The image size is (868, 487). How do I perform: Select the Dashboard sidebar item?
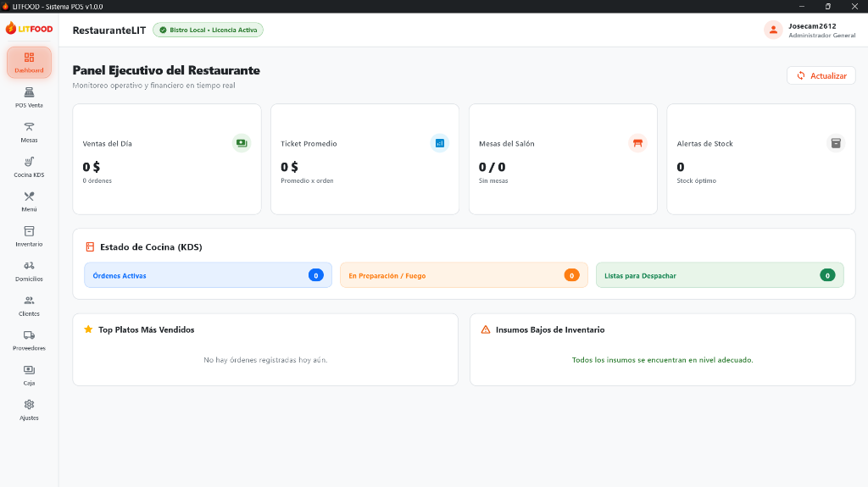coord(29,63)
